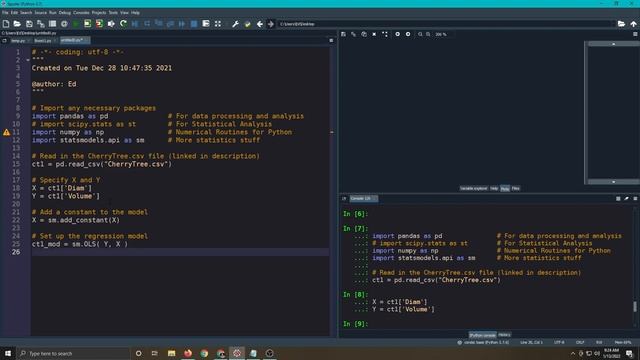The image size is (640, 360).
Task: Open preferences with wrench icon
Action: 235,24
